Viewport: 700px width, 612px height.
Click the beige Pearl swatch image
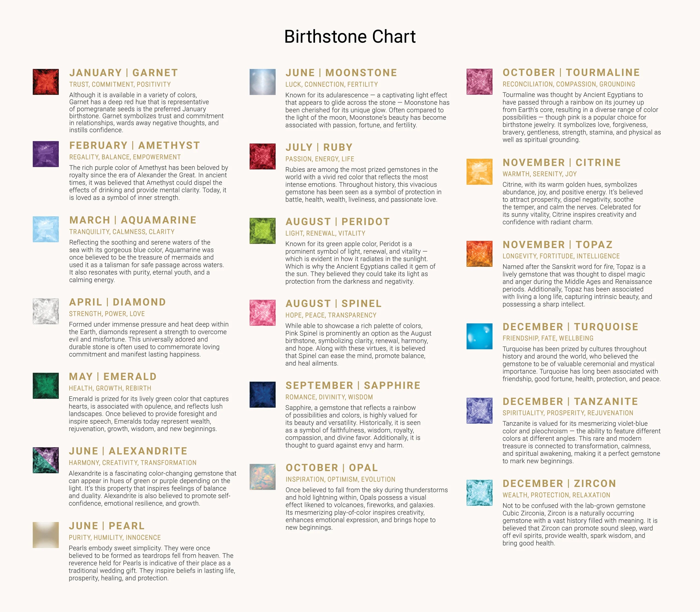pos(45,535)
